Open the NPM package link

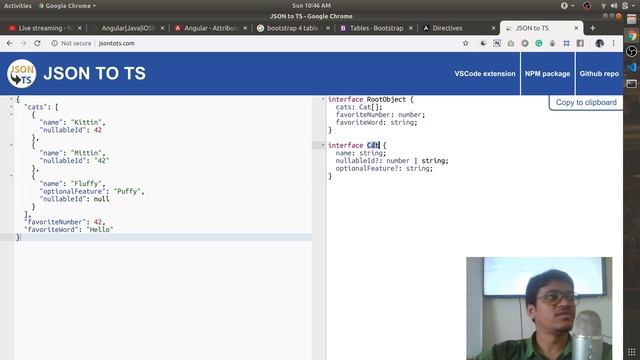547,74
